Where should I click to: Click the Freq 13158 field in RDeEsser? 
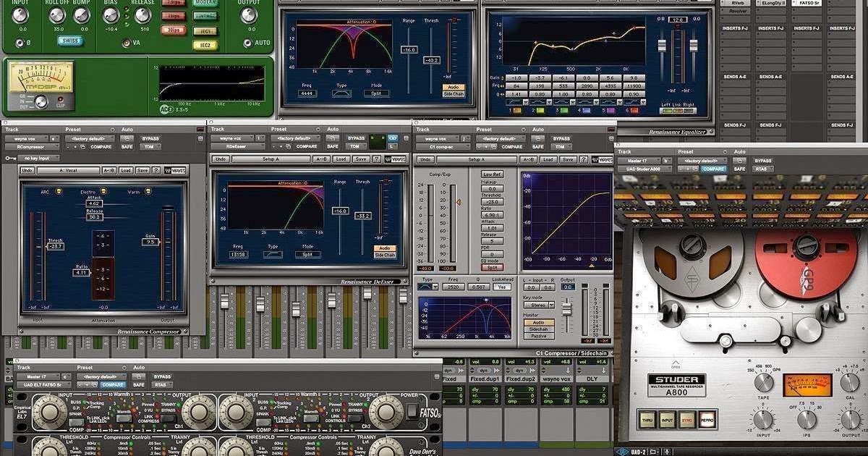[x=238, y=256]
